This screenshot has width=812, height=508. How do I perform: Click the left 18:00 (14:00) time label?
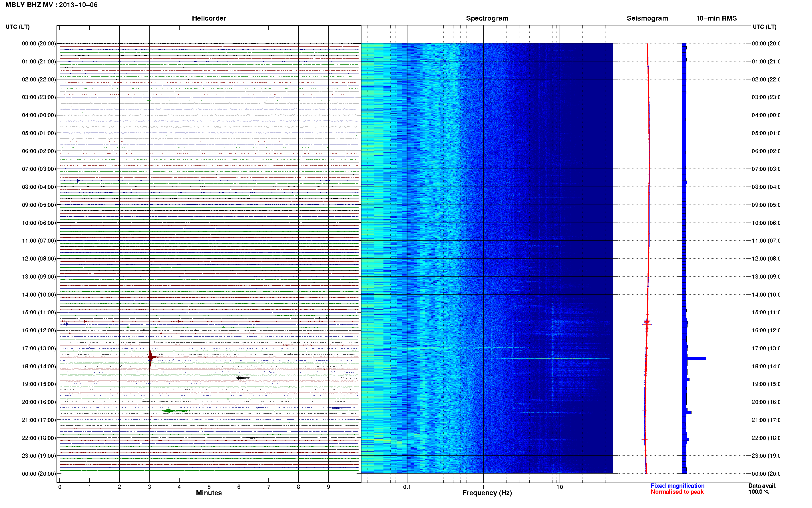(39, 366)
